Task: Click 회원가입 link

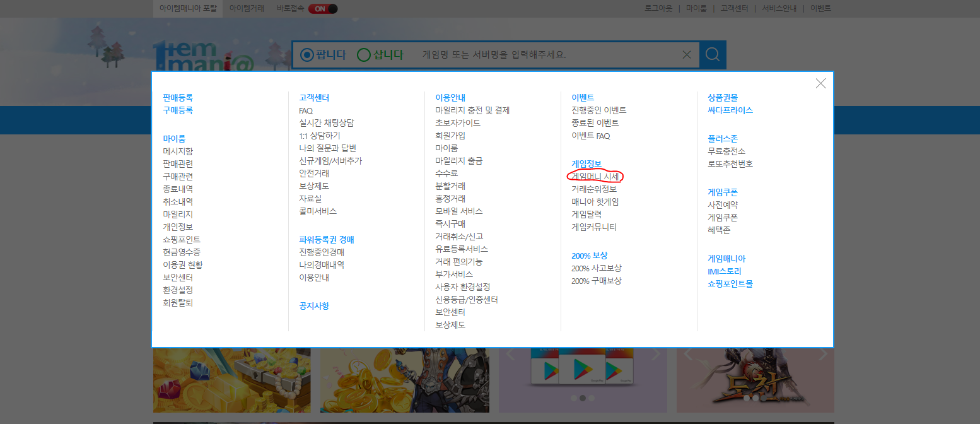Action: click(450, 136)
